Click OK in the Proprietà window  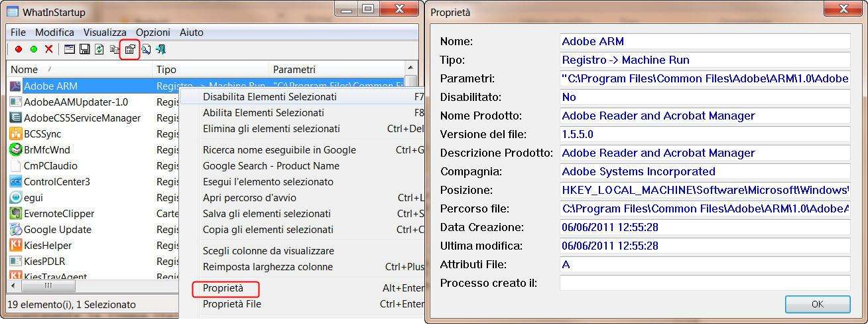coord(817,304)
